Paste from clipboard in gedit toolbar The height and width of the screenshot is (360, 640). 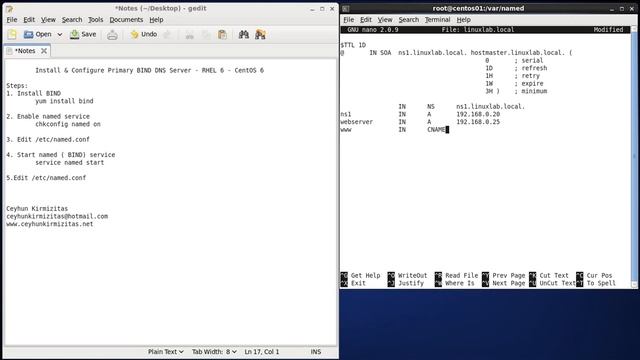[x=222, y=35]
